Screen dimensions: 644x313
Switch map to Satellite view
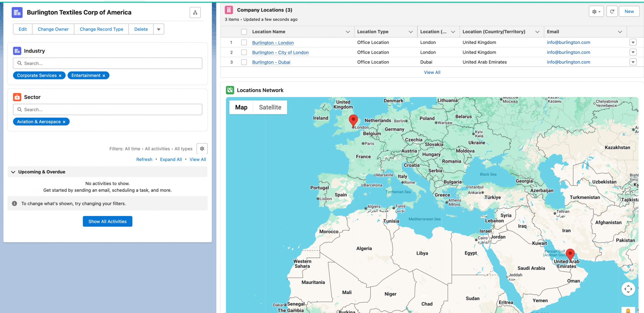[270, 107]
